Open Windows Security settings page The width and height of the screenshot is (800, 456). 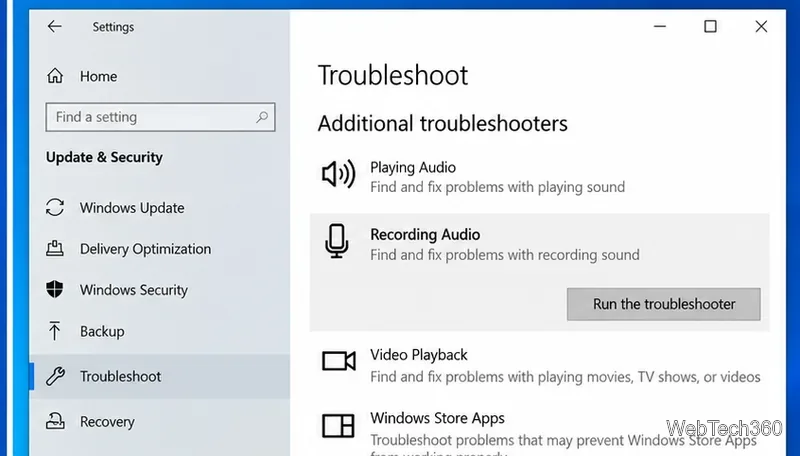(134, 290)
